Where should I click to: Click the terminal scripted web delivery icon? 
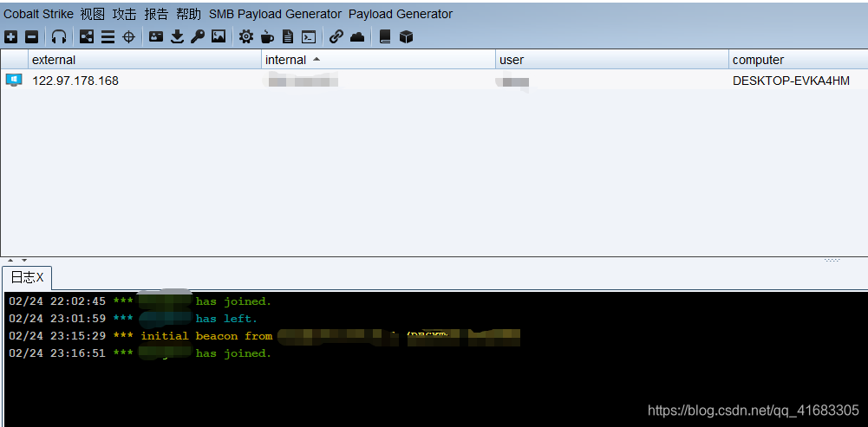[x=309, y=37]
